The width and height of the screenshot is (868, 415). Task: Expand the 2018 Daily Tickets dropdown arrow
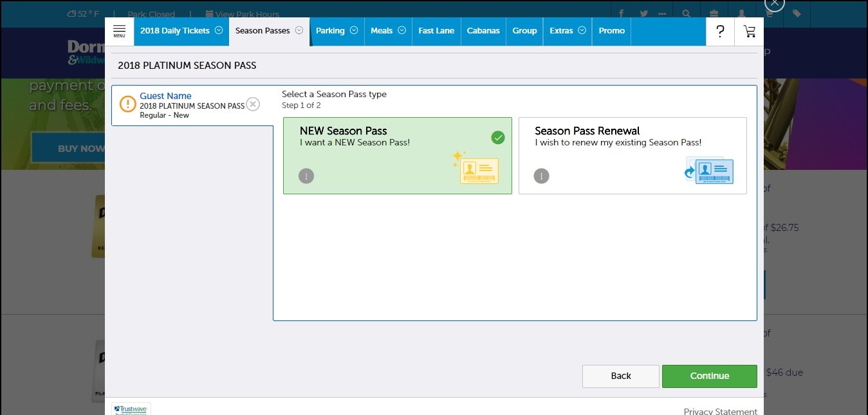219,30
